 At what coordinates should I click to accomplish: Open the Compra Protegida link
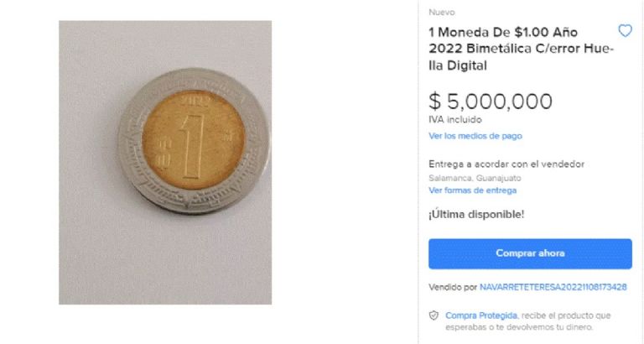pyautogui.click(x=474, y=315)
